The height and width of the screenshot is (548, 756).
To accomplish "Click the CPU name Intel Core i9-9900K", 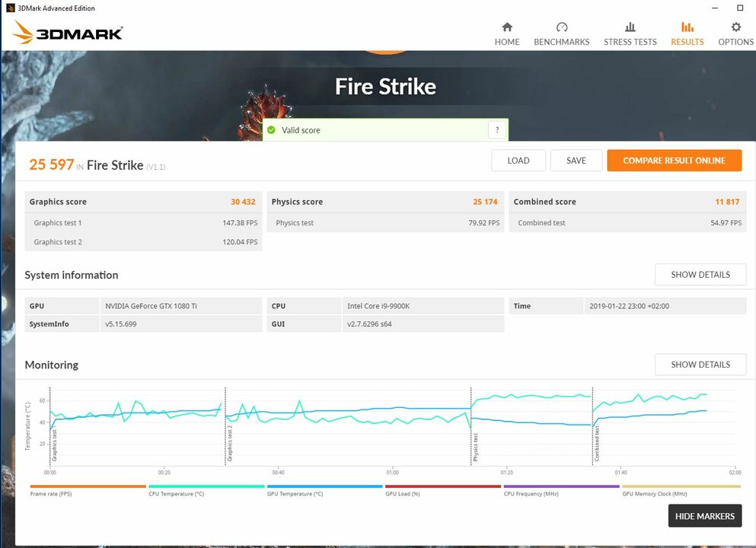I will [x=378, y=306].
